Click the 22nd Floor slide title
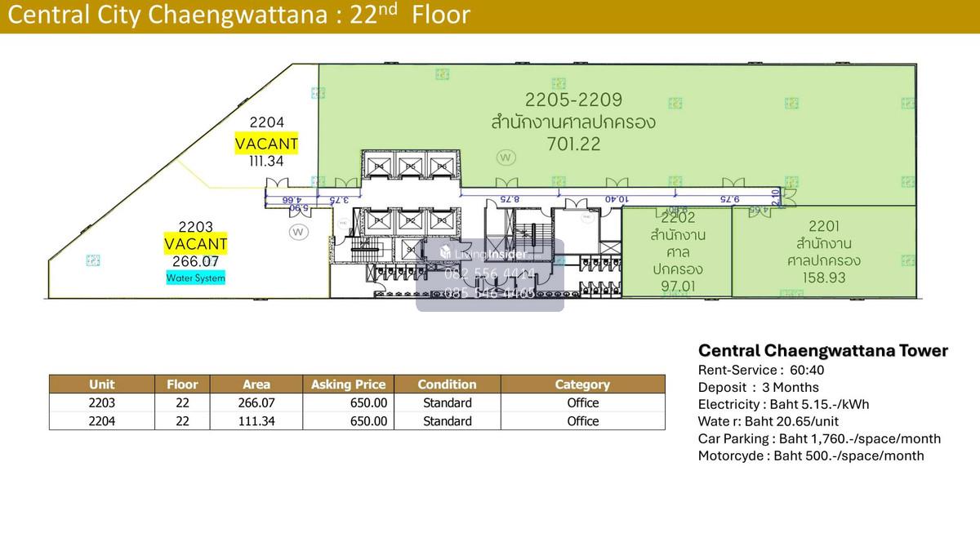 (x=238, y=16)
